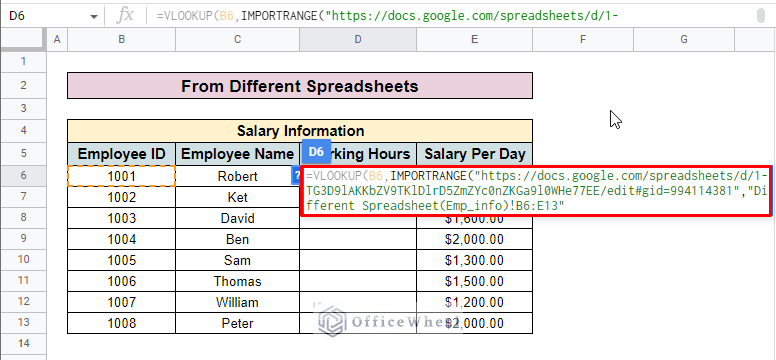The image size is (776, 360).
Task: Select column E header
Action: [475, 40]
